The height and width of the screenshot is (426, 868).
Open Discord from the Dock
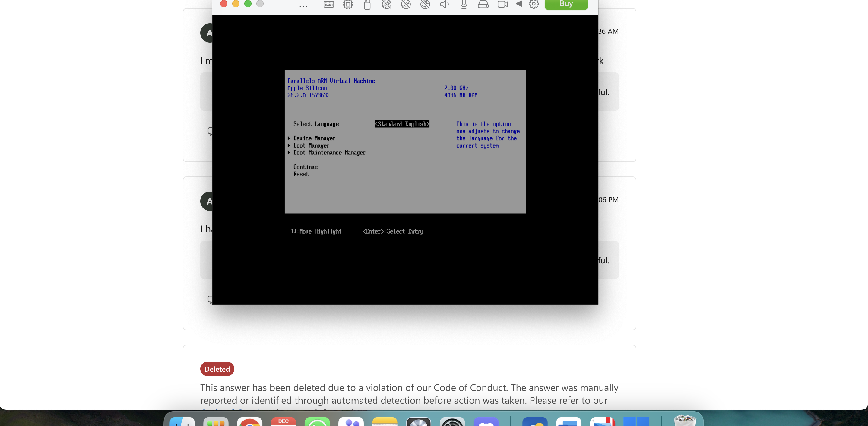pos(486,421)
